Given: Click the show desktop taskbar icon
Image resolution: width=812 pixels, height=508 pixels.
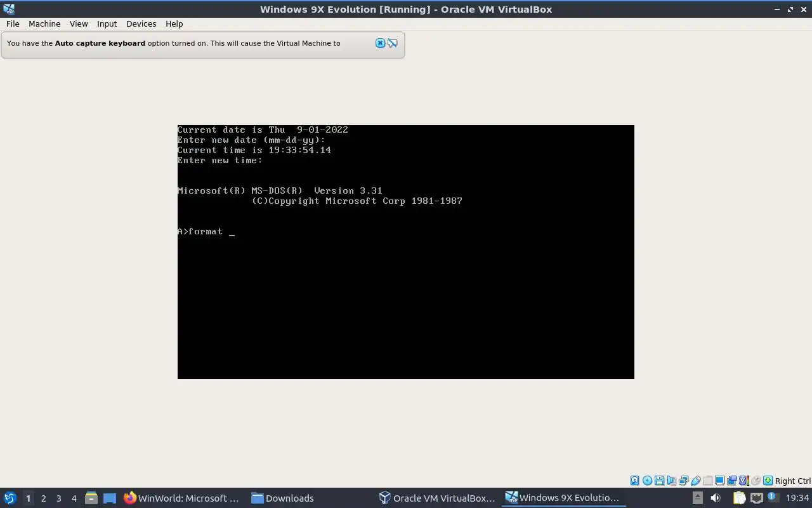Looking at the screenshot, I should 110,498.
